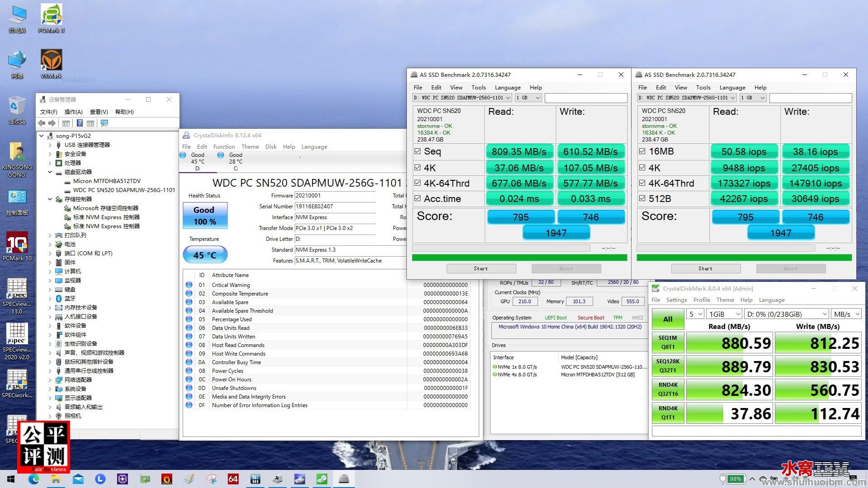Click 45 °C temperature indicator in CrystalDiskInfo

coord(205,255)
